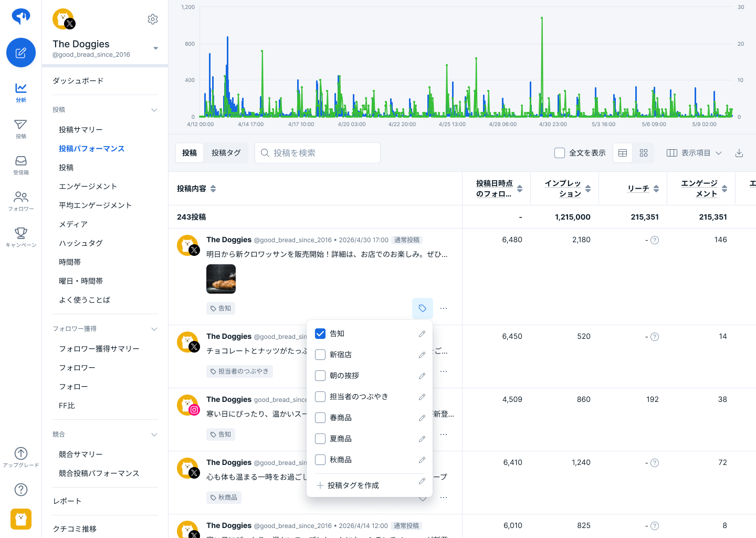Click 投稿タグを作成 to create a tag
Screen dimensions: 756x538
(353, 485)
